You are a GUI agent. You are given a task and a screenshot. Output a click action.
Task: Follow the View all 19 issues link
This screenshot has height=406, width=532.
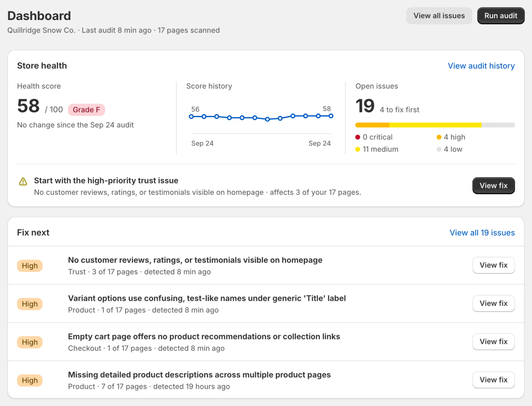pyautogui.click(x=482, y=233)
